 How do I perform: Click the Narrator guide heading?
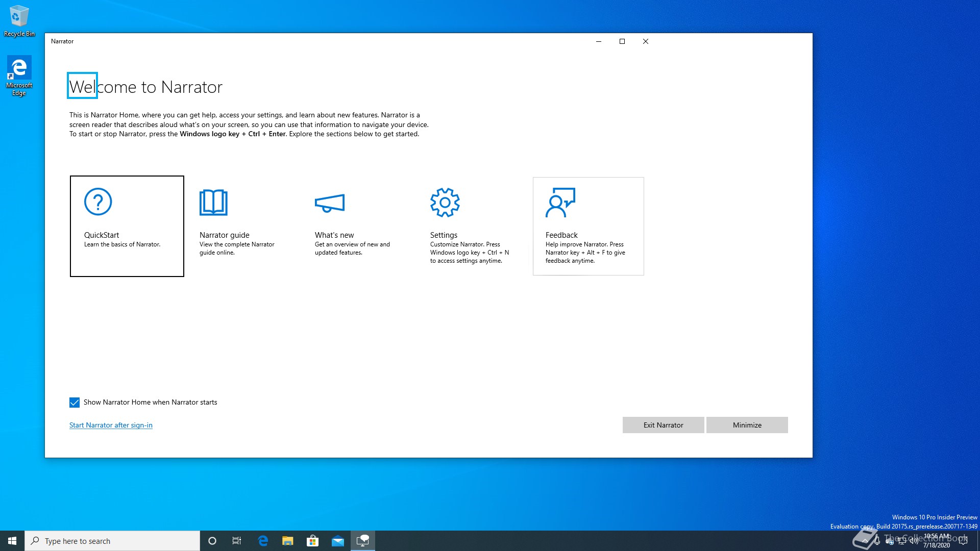[225, 235]
